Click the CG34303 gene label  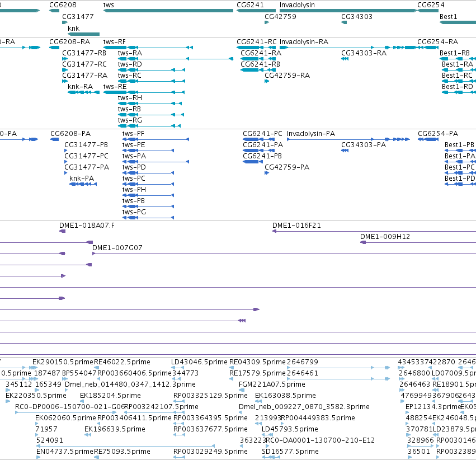pyautogui.click(x=357, y=16)
